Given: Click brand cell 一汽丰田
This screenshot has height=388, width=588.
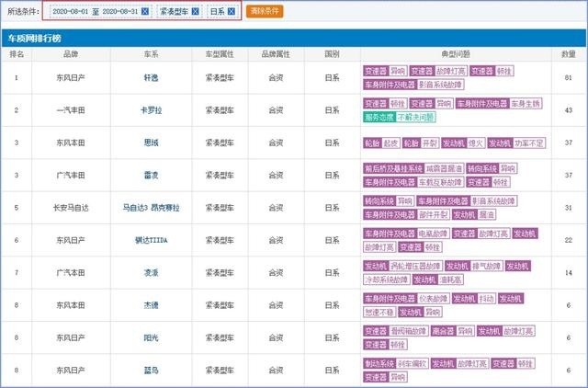Looking at the screenshot, I should point(71,110).
